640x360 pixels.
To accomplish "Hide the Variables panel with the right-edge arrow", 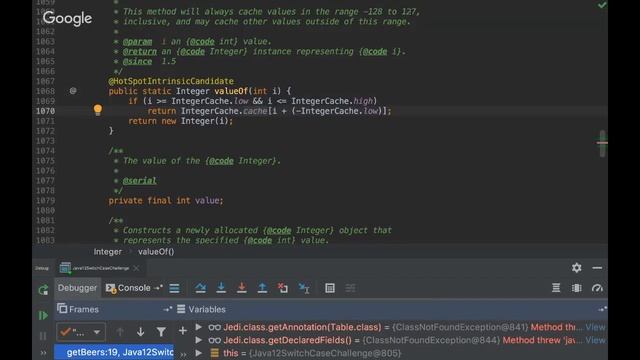I will 602,309.
